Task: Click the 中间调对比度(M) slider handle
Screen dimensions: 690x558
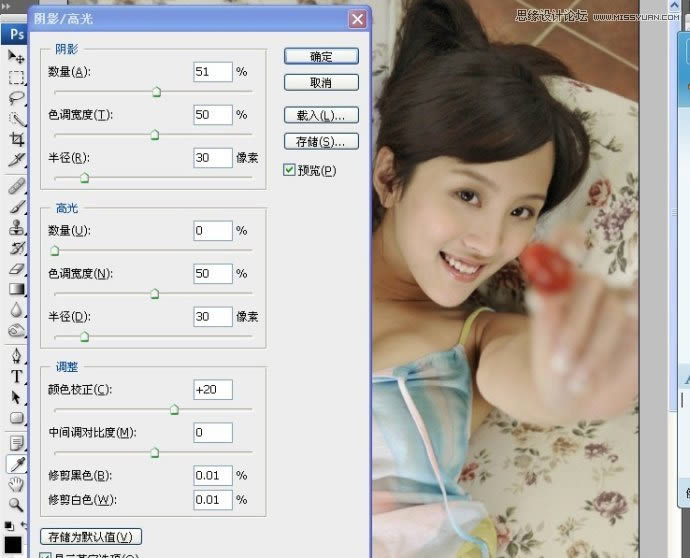Action: pyautogui.click(x=155, y=452)
